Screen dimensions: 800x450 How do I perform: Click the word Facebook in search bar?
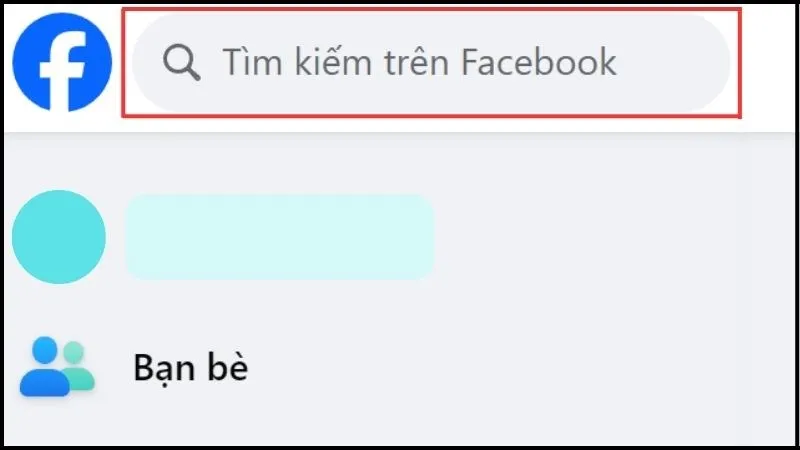[539, 62]
